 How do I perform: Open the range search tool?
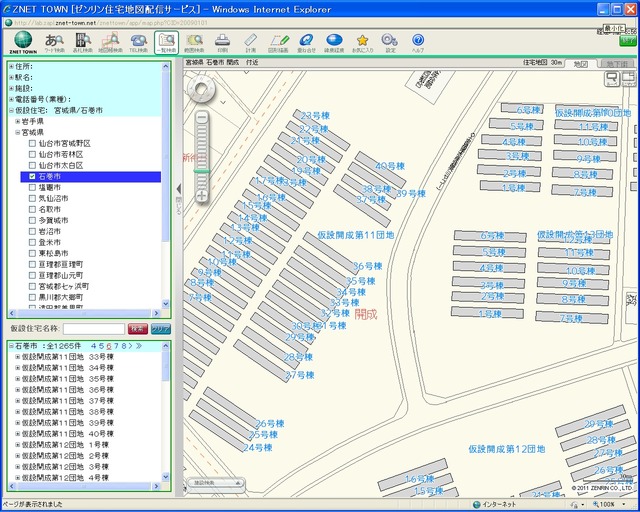(194, 42)
